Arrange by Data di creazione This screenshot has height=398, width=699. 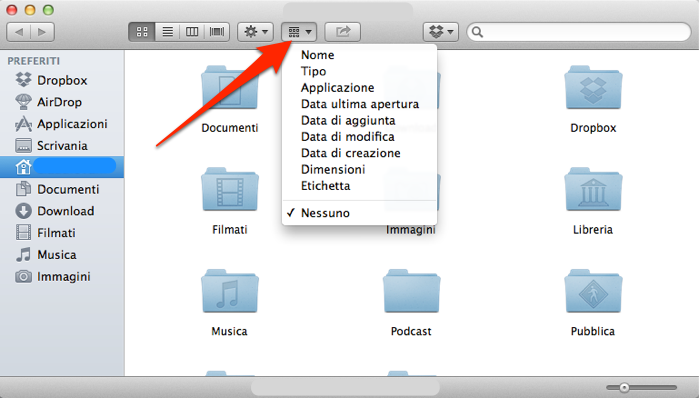[359, 153]
